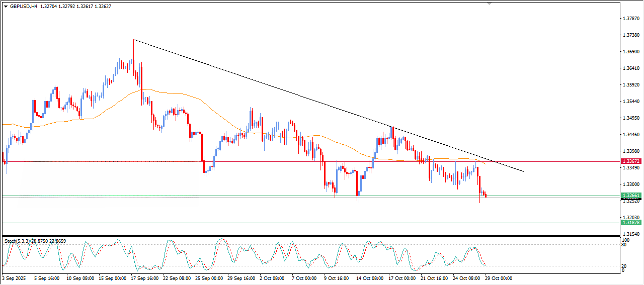Click the 1.33000 price axis label
644x285 pixels.
(x=630, y=184)
